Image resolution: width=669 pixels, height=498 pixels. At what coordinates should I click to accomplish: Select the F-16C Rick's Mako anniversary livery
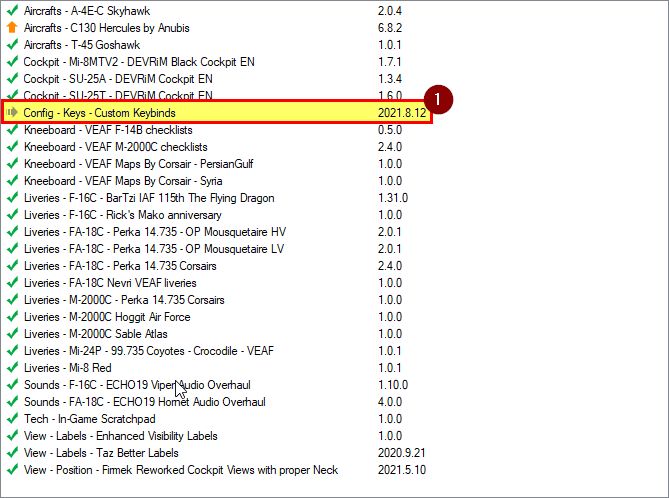coord(122,215)
